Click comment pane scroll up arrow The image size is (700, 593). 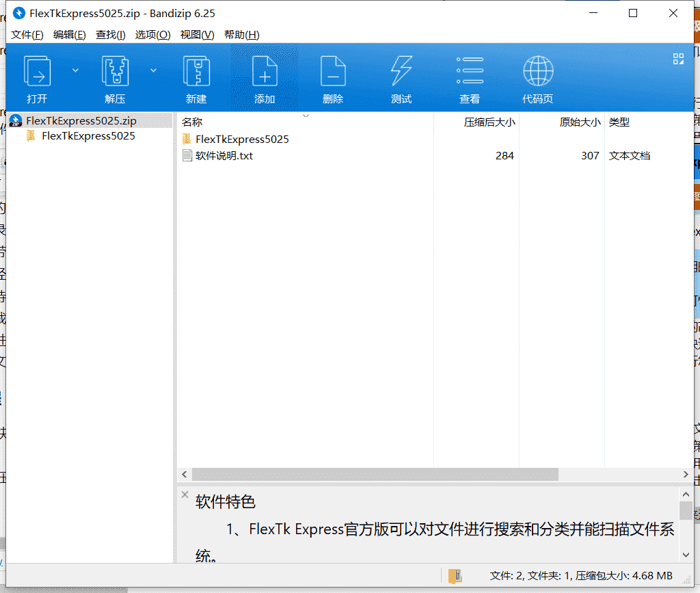tap(686, 495)
